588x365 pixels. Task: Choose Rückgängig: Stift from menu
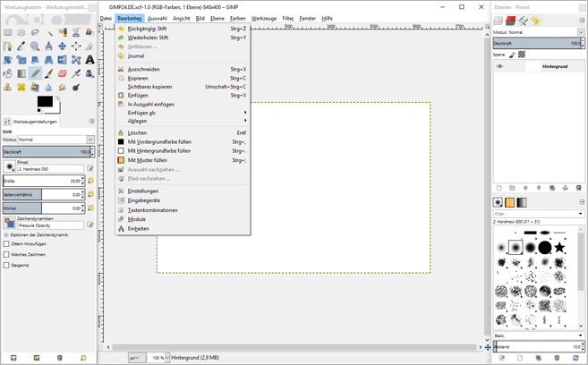point(183,29)
